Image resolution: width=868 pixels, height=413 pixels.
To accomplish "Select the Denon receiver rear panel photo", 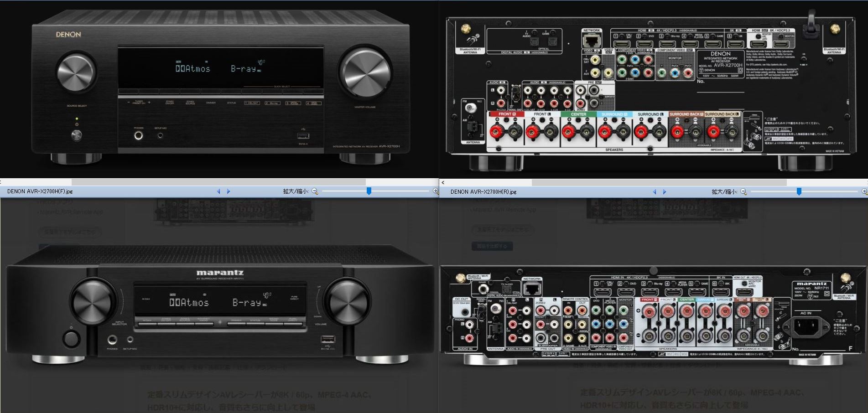I will pos(650,91).
